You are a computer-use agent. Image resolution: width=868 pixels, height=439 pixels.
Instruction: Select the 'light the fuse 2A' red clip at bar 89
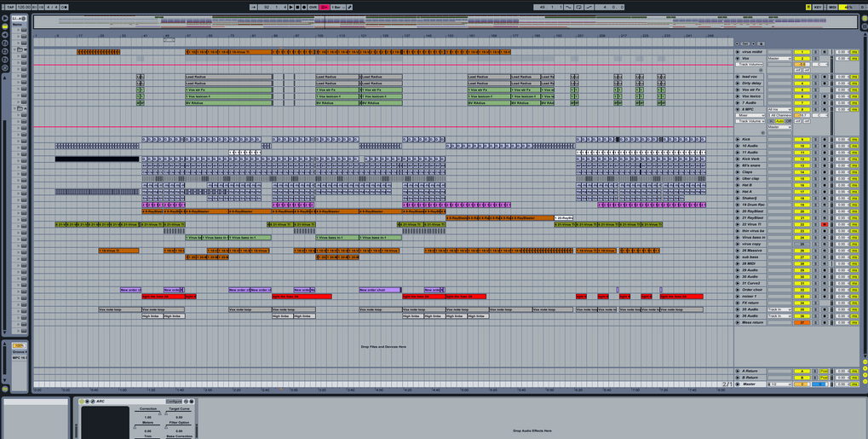(302, 297)
